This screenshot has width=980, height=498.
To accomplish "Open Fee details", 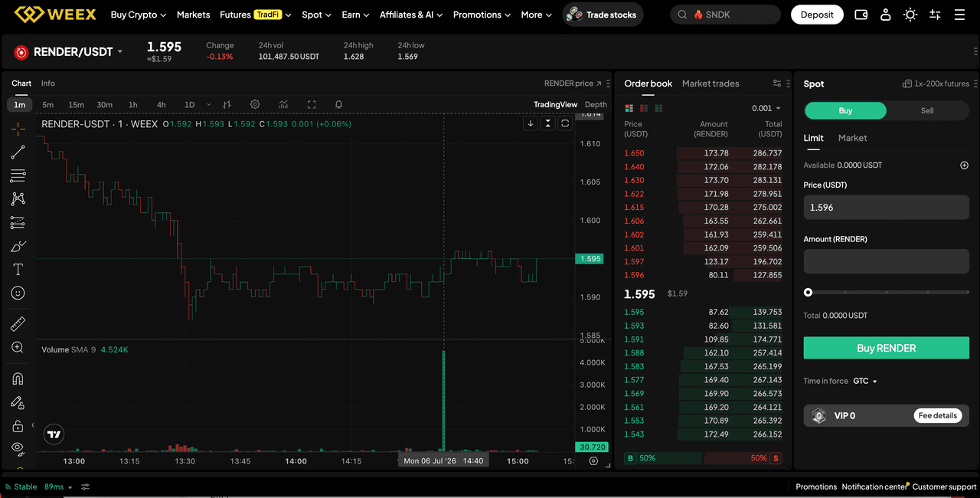I will click(x=938, y=415).
